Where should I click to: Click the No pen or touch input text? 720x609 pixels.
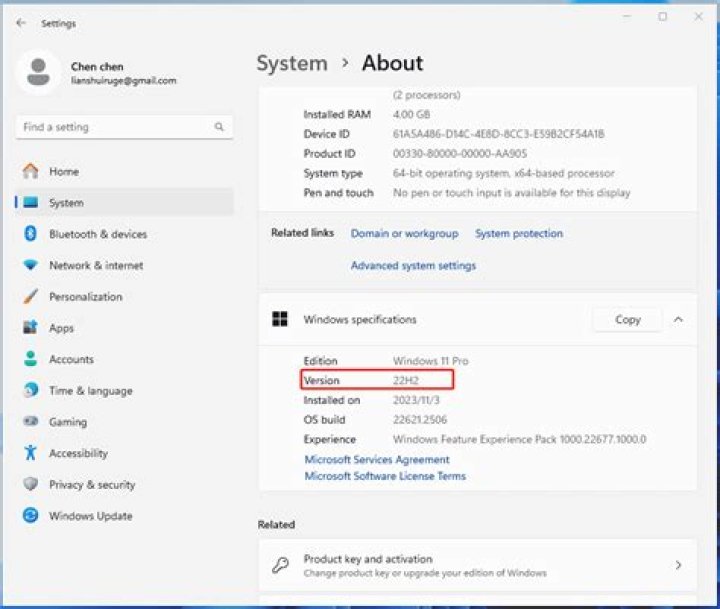point(512,193)
